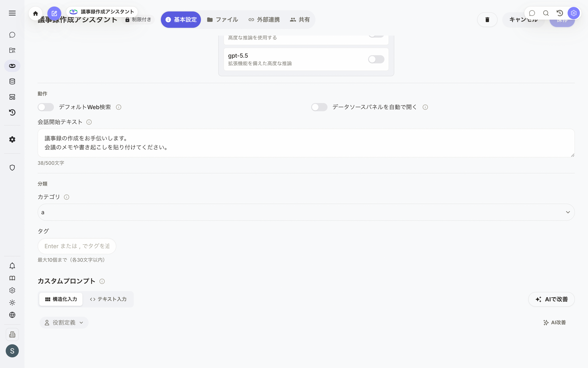Open the shield security sidebar icon

[12, 168]
